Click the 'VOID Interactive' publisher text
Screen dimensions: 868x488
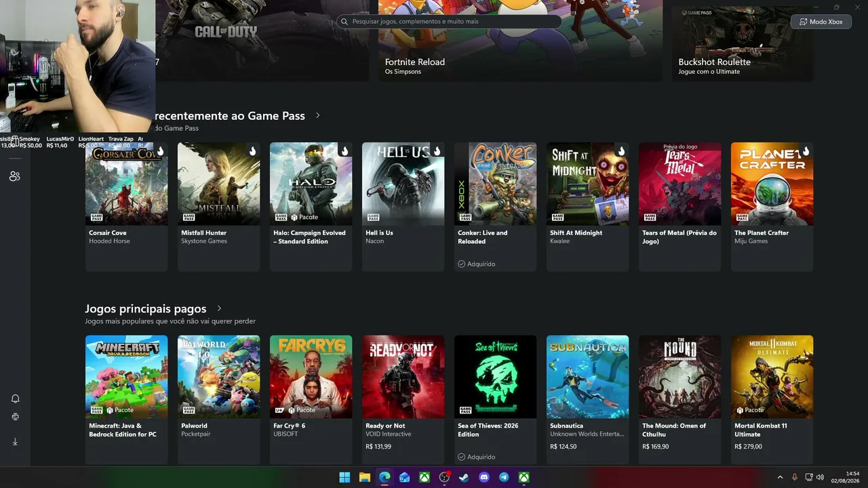(389, 434)
